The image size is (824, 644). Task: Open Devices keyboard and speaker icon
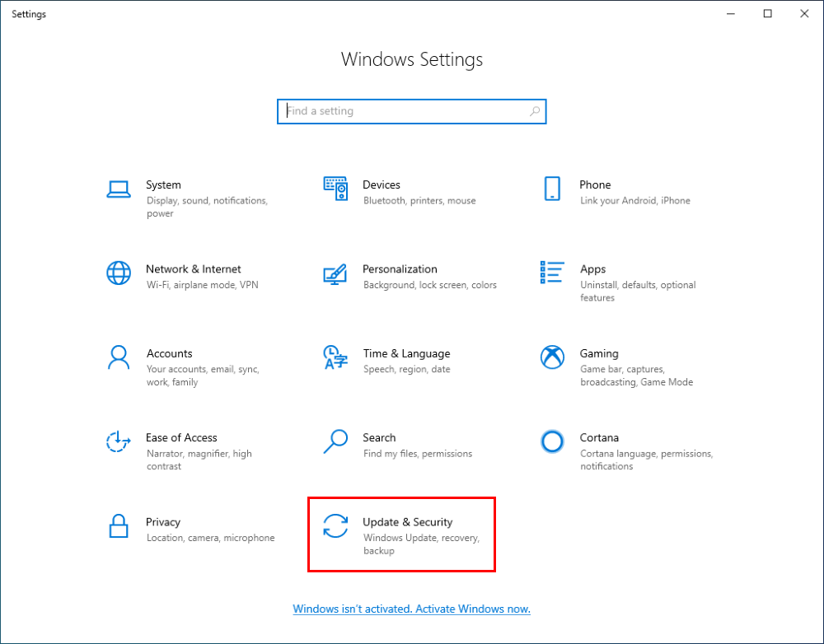335,189
